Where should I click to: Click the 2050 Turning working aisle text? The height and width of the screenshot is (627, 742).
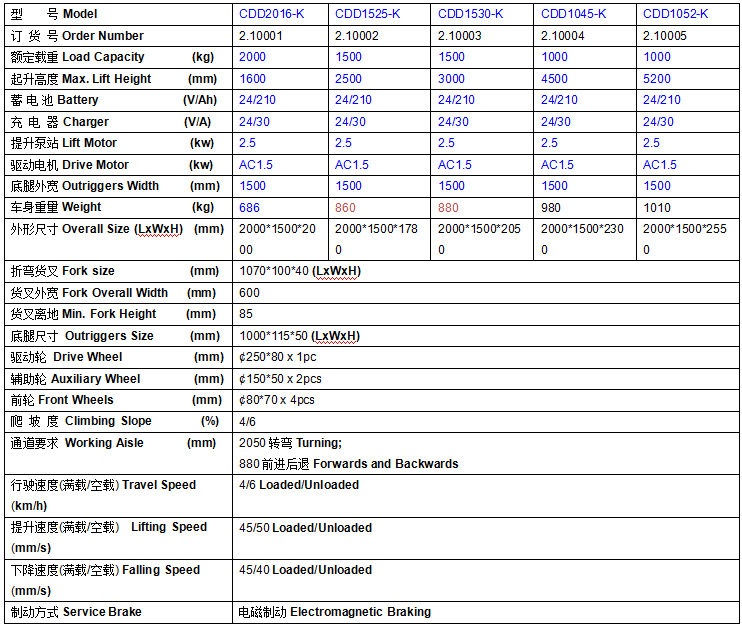[x=290, y=443]
